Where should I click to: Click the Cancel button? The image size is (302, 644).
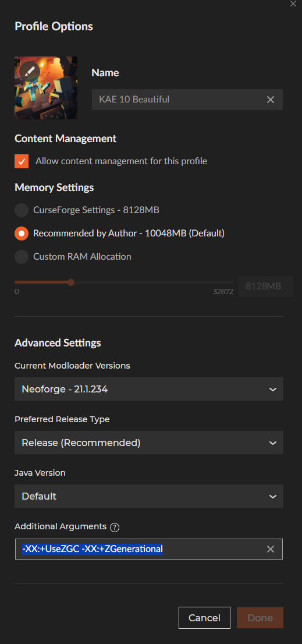coord(204,618)
